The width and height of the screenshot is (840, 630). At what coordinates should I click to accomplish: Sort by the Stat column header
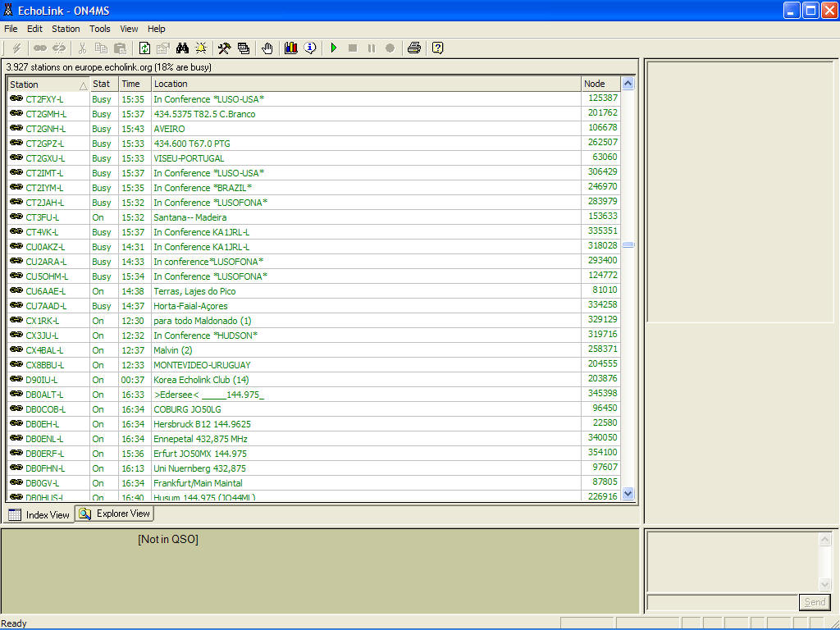tap(103, 84)
